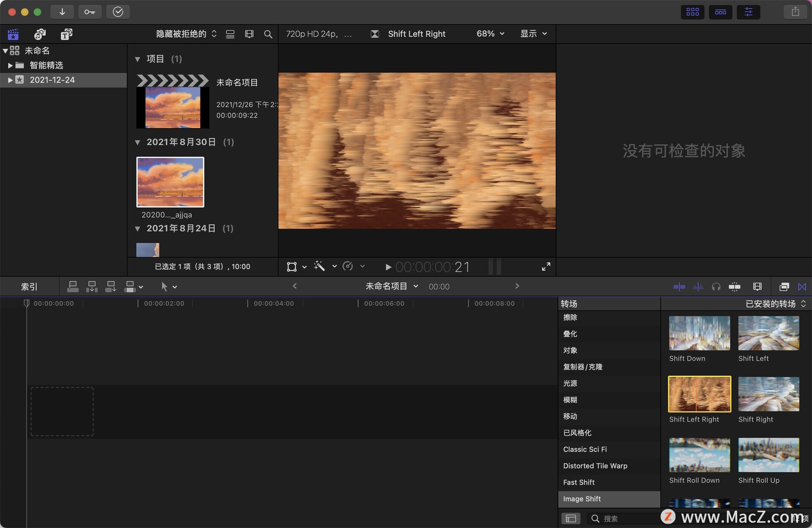Open the keyword editor key icon

coord(90,12)
